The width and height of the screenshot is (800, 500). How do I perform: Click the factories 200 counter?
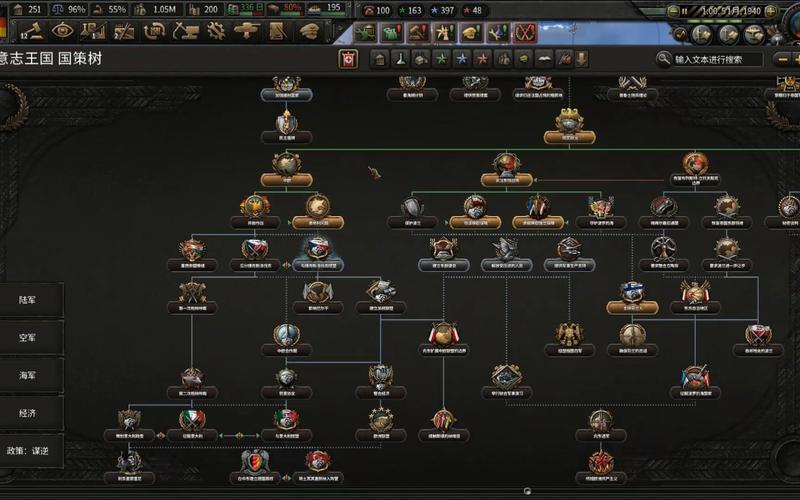click(x=204, y=9)
